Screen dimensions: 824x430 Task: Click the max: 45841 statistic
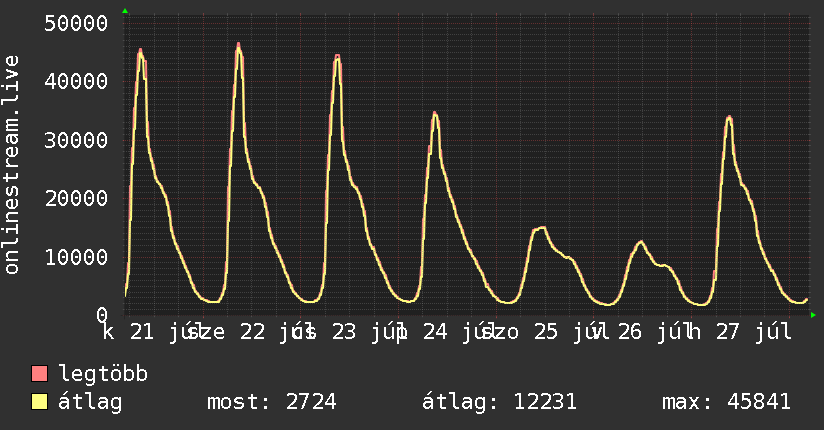point(726,402)
